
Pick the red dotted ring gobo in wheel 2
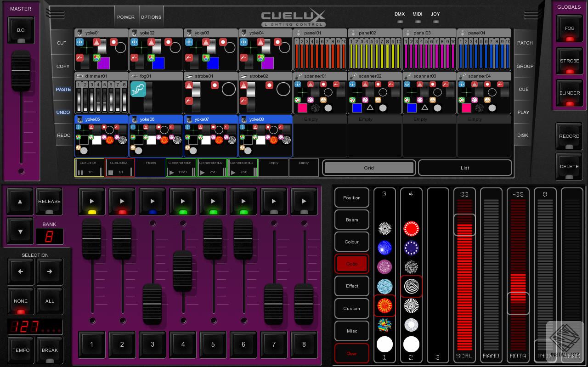click(411, 229)
